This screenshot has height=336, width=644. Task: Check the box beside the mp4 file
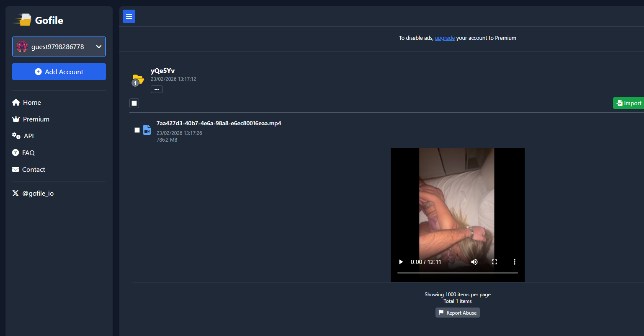pos(137,130)
